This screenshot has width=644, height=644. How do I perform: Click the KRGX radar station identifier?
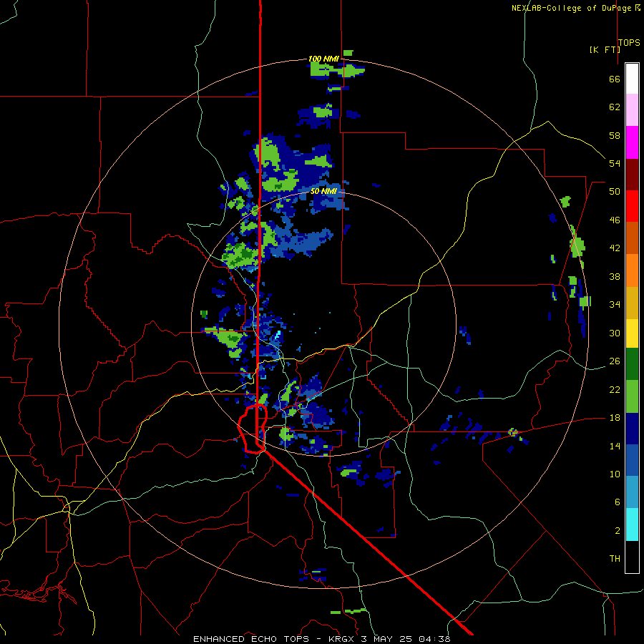(342, 639)
